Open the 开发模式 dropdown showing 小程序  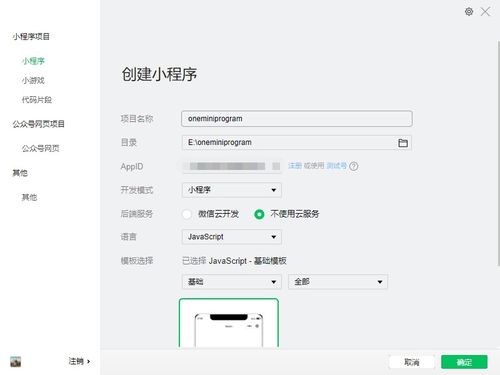point(232,190)
